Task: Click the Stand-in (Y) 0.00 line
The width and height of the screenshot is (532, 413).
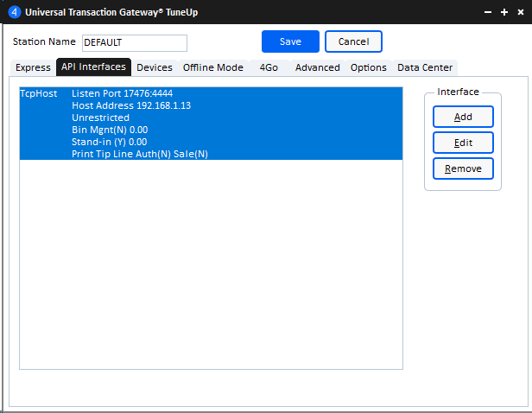Action: [x=109, y=142]
